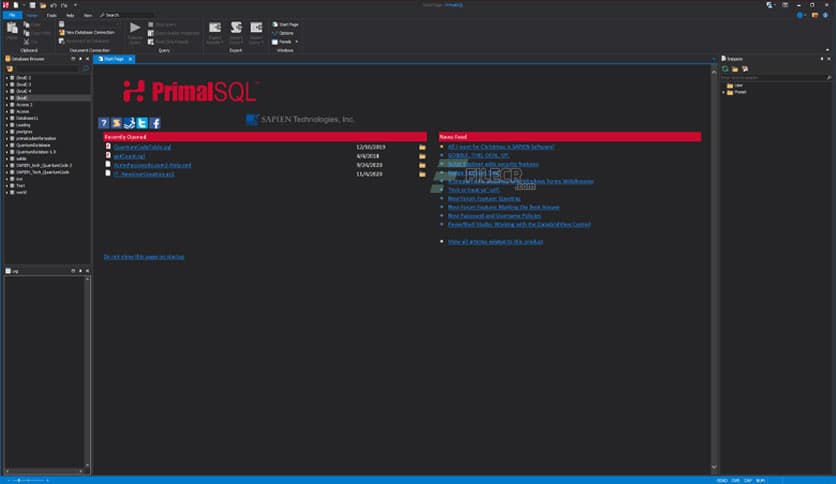This screenshot has height=484, width=836.
Task: Expand the QuantumDatabase 1.3 tree node
Action: pyautogui.click(x=6, y=152)
